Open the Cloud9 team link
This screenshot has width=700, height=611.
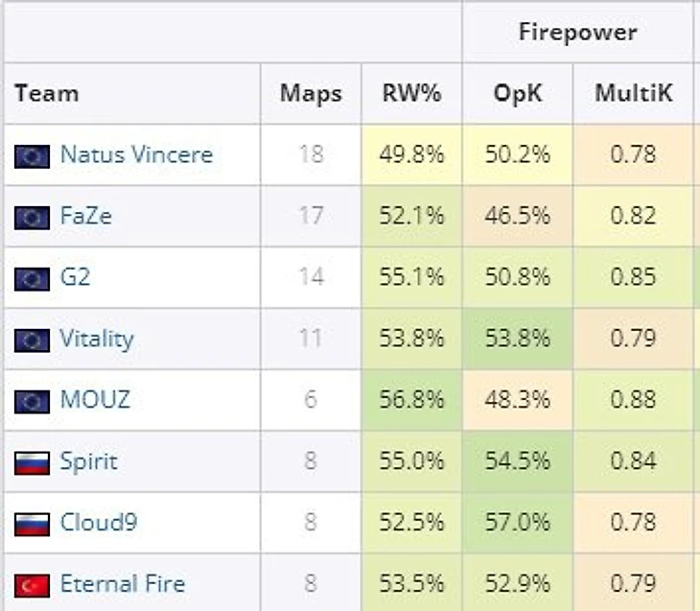coord(99,522)
